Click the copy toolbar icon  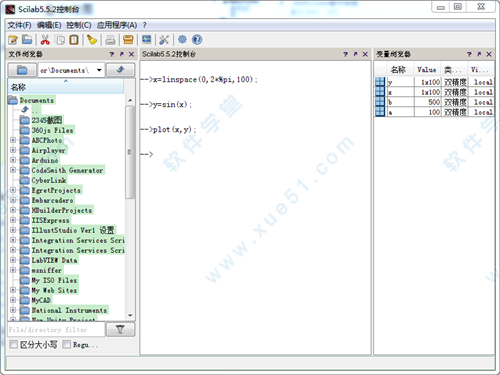tap(60, 40)
